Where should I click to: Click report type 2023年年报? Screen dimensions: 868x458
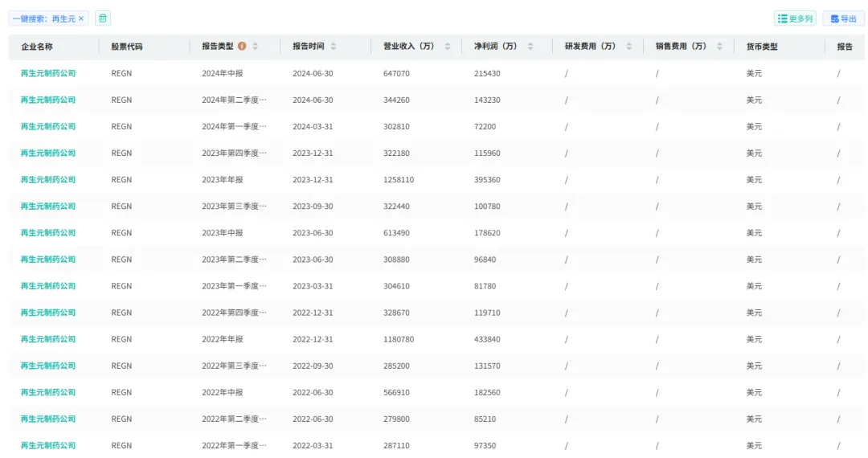click(222, 180)
